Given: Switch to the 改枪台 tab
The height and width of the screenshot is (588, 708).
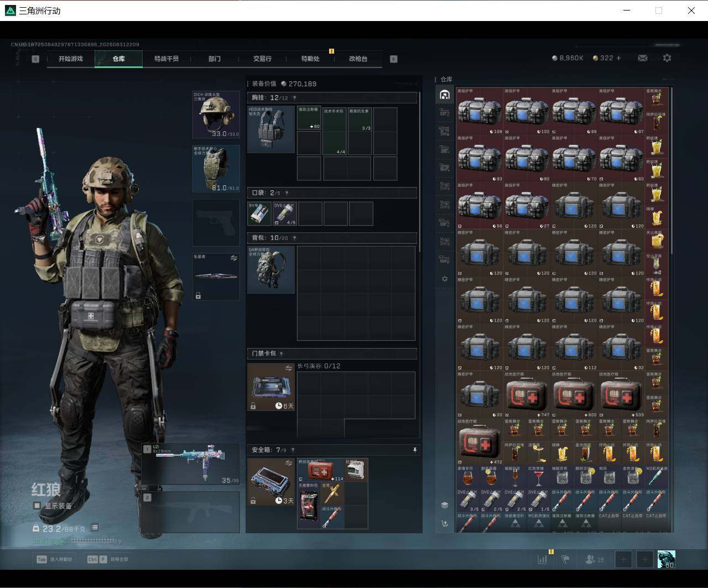Looking at the screenshot, I should click(x=358, y=59).
